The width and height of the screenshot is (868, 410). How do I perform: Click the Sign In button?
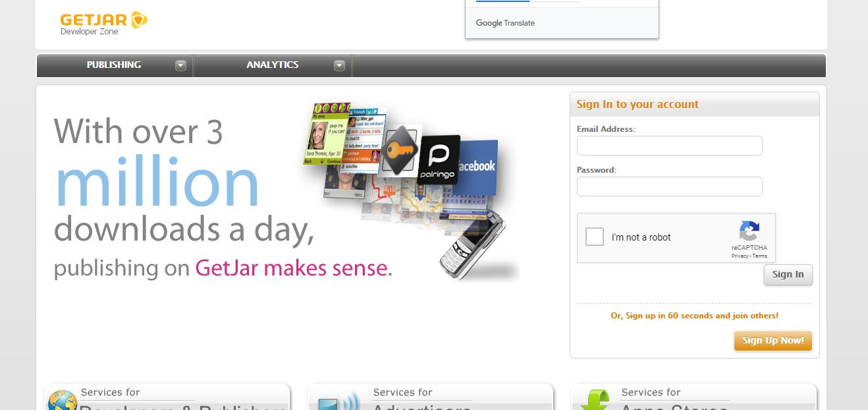pos(788,275)
